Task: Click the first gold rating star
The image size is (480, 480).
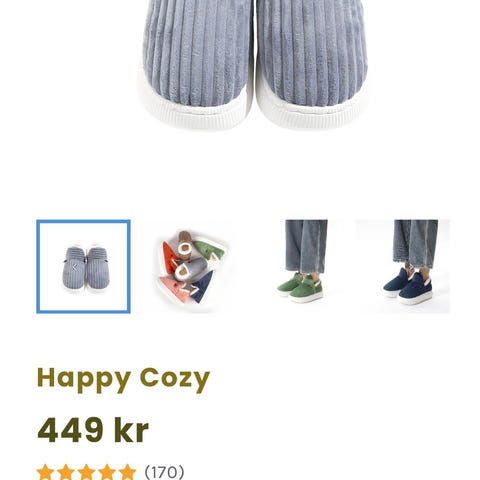Action: point(46,473)
